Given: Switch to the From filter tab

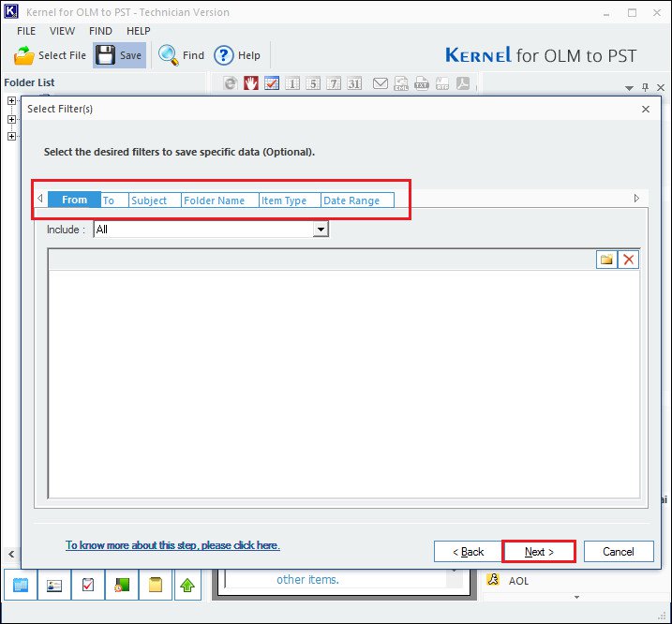Looking at the screenshot, I should tap(75, 200).
